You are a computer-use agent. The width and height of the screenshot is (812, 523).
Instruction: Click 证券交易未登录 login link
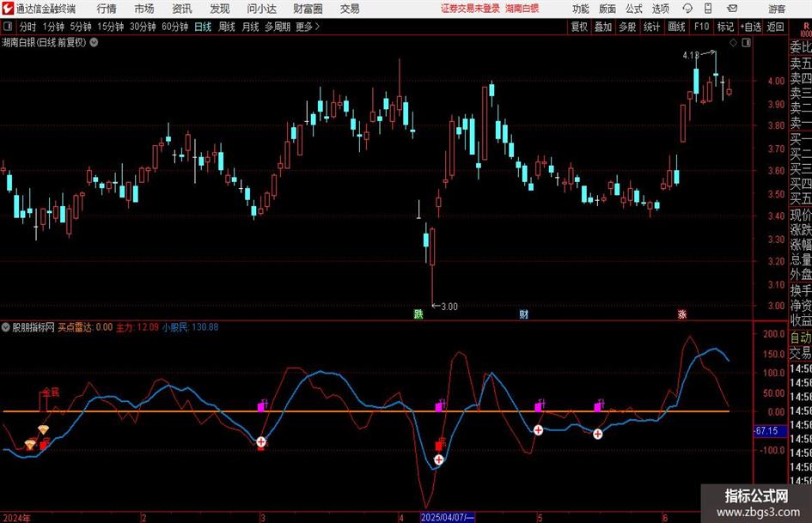[470, 9]
